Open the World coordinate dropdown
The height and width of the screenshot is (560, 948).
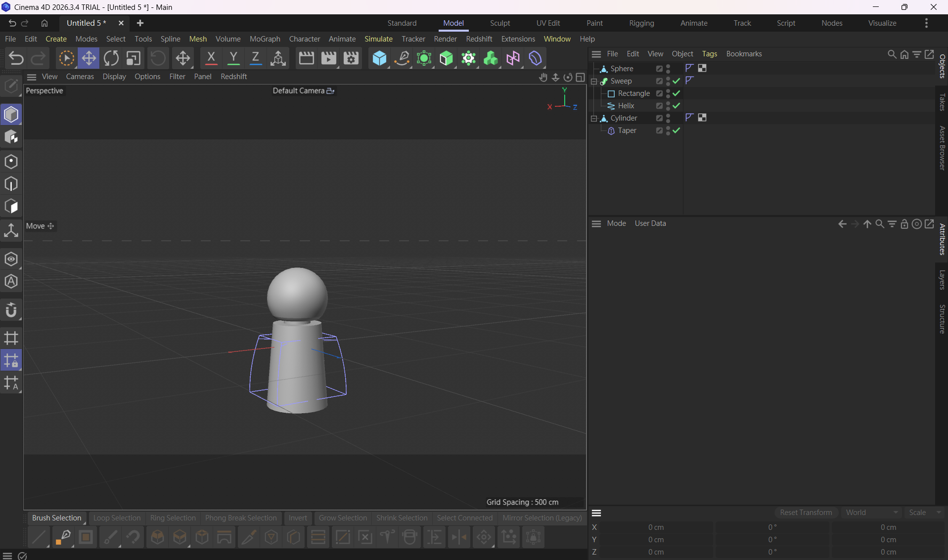pos(871,513)
